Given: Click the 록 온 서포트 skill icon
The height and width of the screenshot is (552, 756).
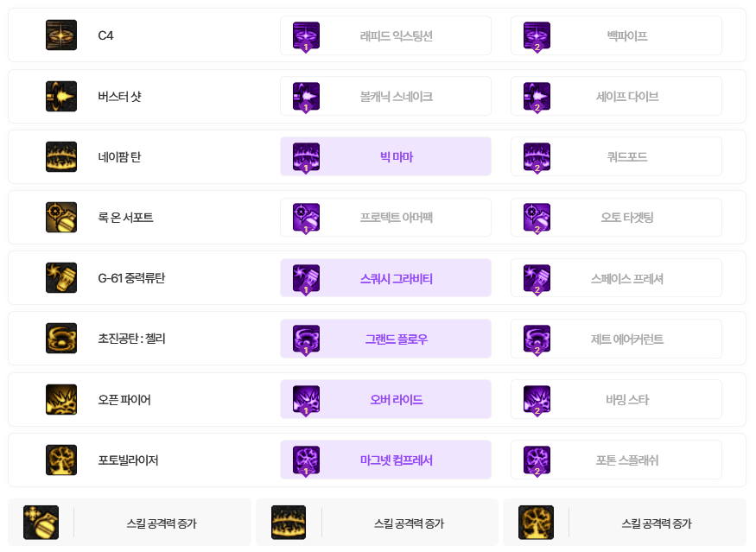Looking at the screenshot, I should coord(61,218).
